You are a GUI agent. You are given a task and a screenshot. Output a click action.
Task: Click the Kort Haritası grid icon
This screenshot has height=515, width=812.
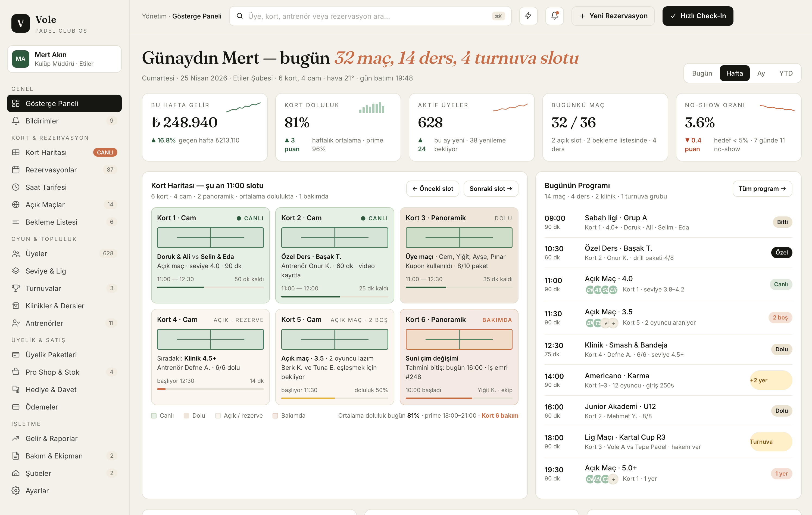pos(16,152)
